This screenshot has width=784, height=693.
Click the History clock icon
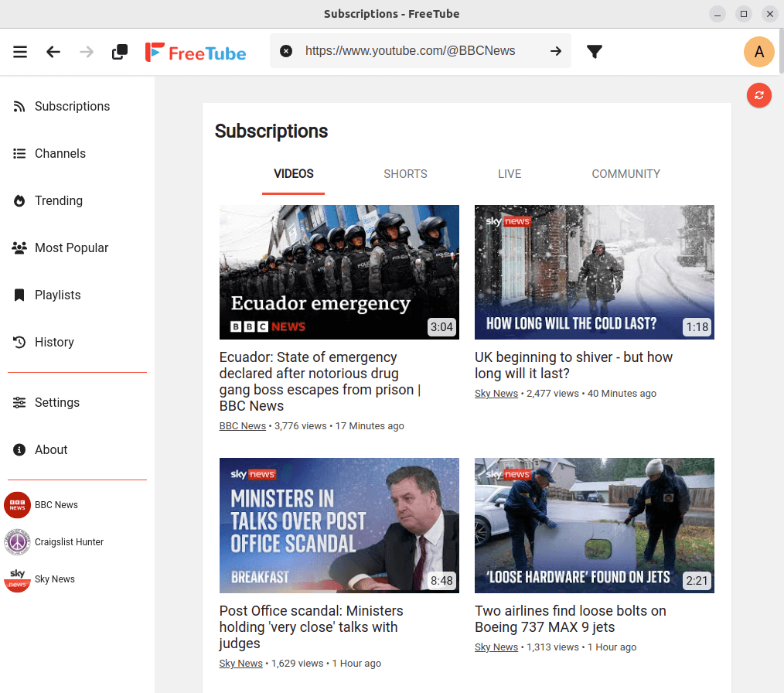19,342
